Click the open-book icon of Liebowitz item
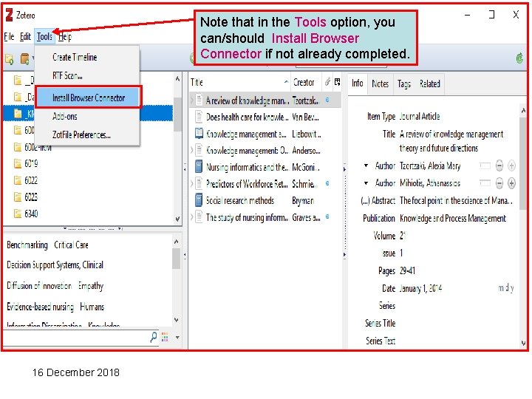This screenshot has width=532, height=399. [x=199, y=133]
